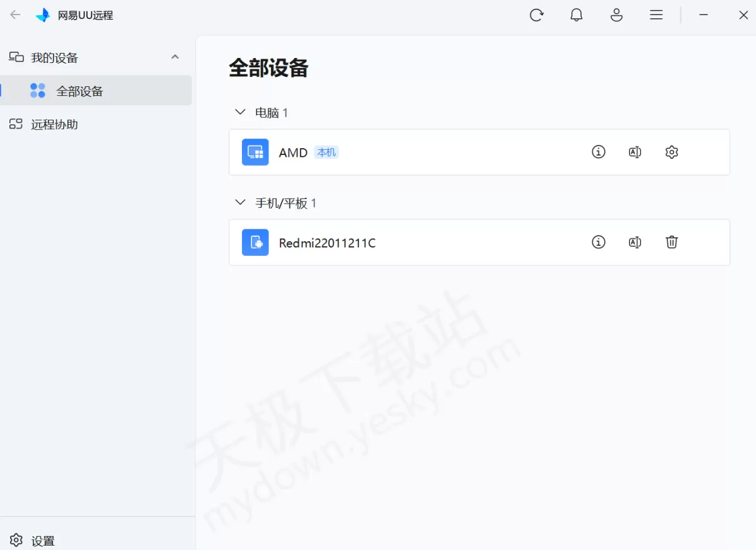Collapse the 我的设备 sidebar section
Image resolution: width=756 pixels, height=550 pixels.
175,57
